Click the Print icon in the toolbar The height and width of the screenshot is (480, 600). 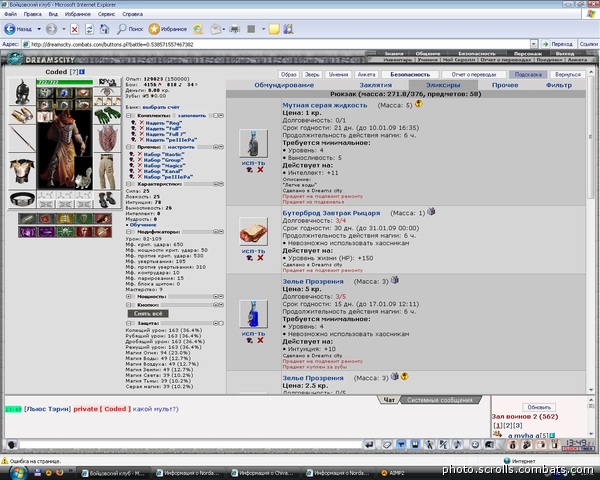(x=234, y=29)
